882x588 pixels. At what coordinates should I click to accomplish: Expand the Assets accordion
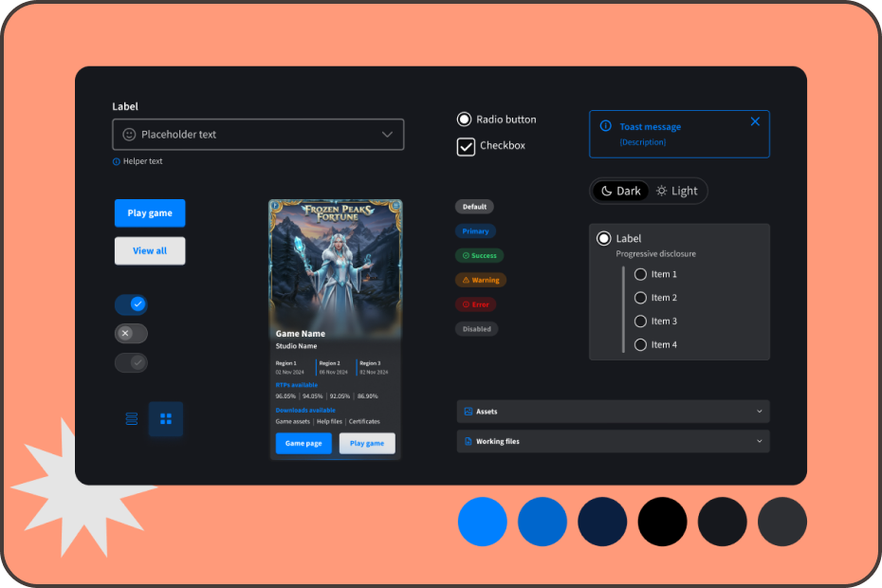click(x=758, y=411)
